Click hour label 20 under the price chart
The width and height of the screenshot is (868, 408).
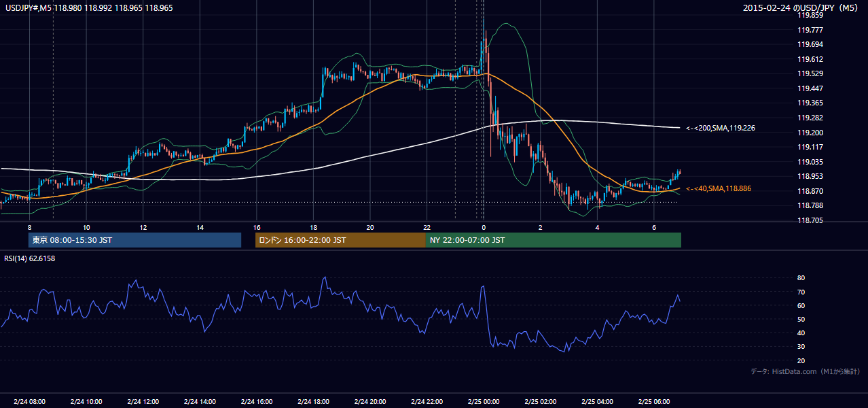coord(369,227)
